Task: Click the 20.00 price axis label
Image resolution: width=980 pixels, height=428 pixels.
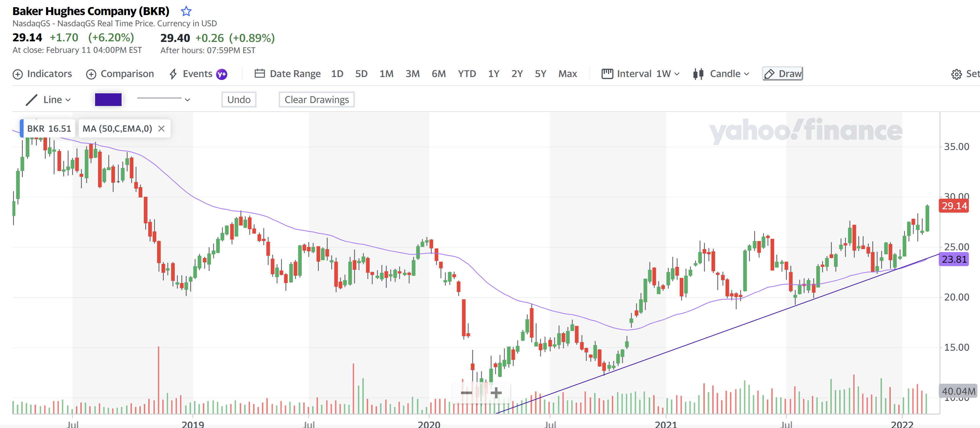Action: pos(956,297)
